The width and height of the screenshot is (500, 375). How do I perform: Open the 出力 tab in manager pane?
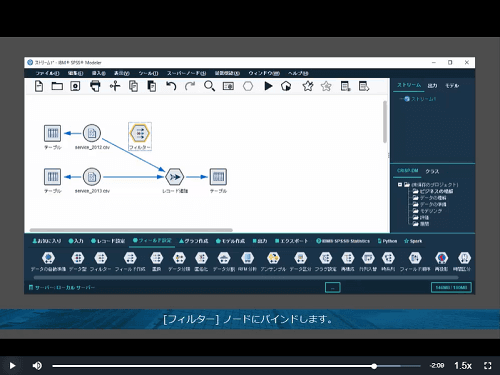click(432, 86)
